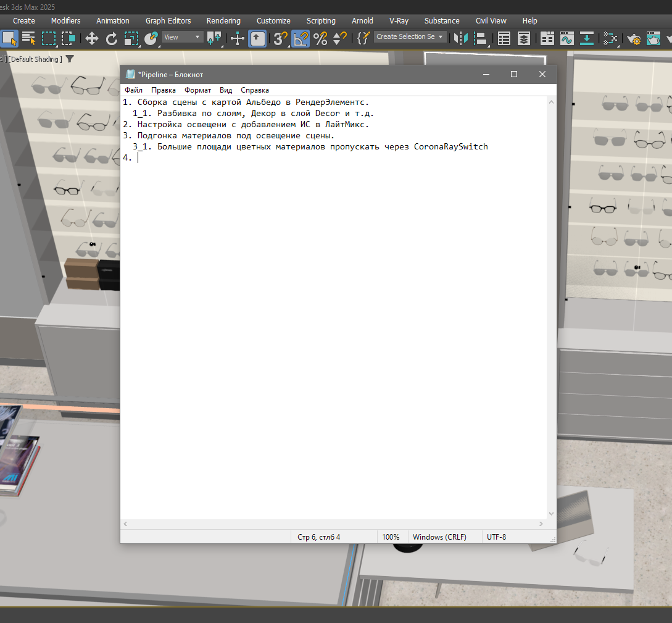The height and width of the screenshot is (623, 672).
Task: Open Create Selection Set dropdown
Action: (410, 37)
